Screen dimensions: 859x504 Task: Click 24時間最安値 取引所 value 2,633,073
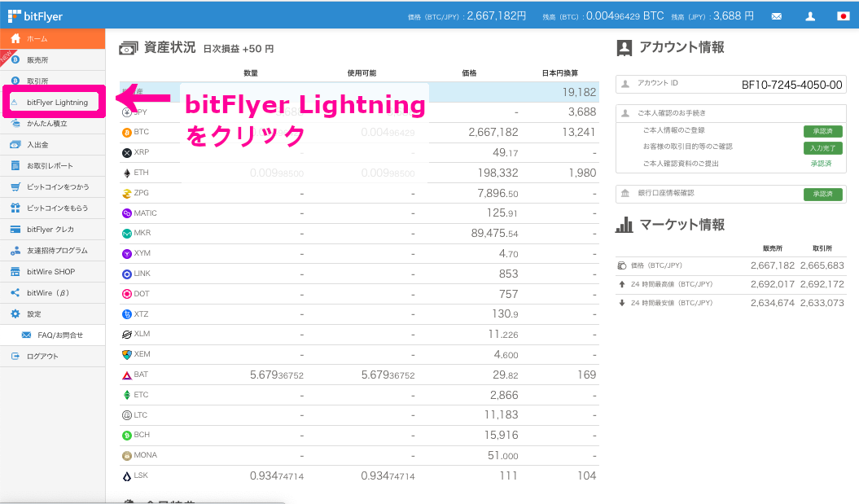tap(822, 303)
